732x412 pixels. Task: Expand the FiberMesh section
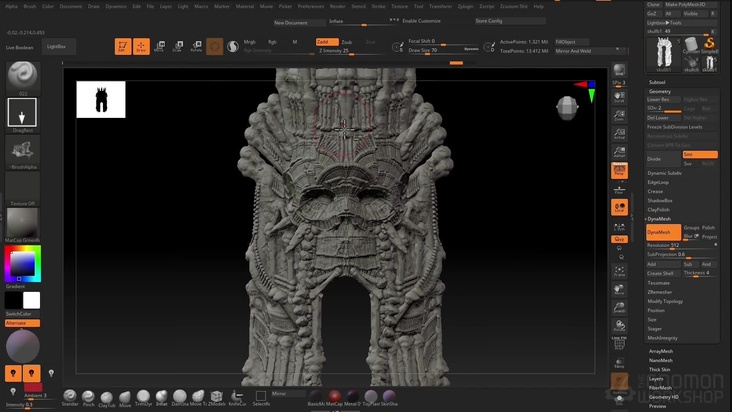point(660,388)
